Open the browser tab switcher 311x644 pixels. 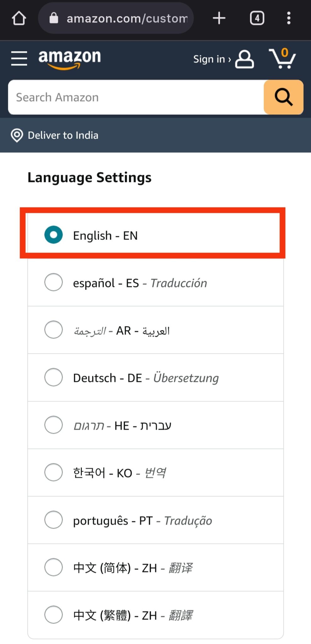[257, 18]
